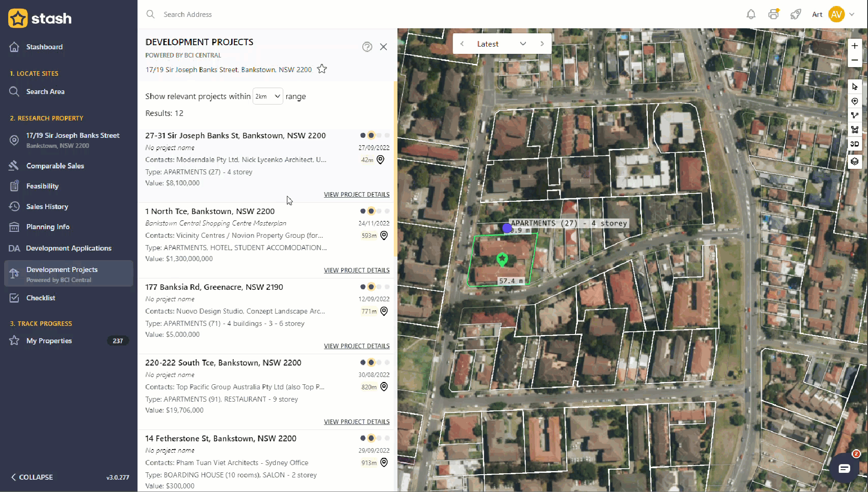Viewport: 868px width, 492px height.
Task: Expand the user account chevron
Action: point(852,14)
